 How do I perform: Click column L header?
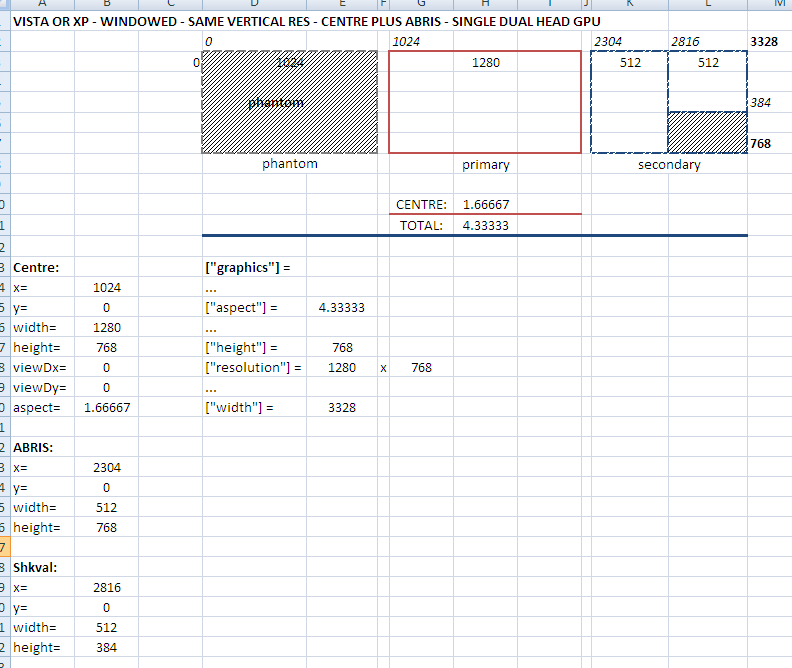(708, 4)
